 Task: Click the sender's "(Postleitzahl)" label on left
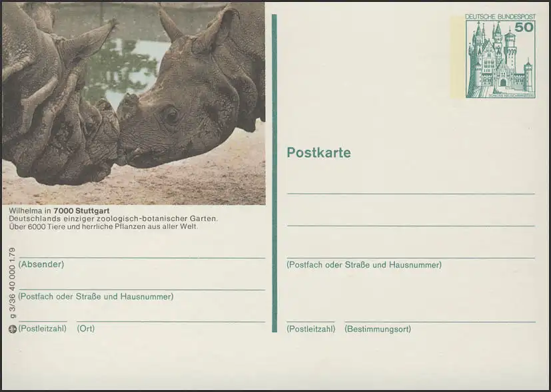click(43, 329)
